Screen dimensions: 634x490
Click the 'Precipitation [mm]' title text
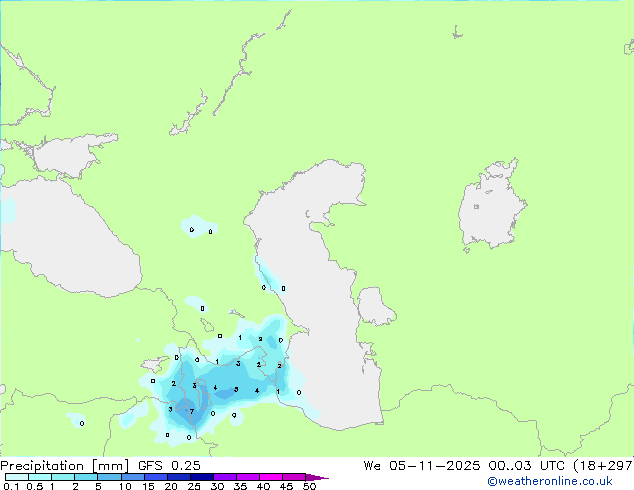pyautogui.click(x=64, y=466)
